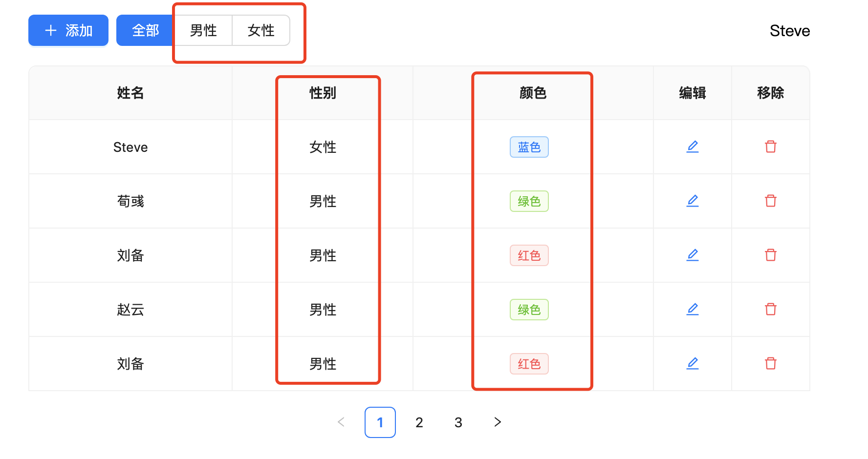868x459 pixels.
Task: Click the 红色 tag on 刘备's row
Action: 529,255
